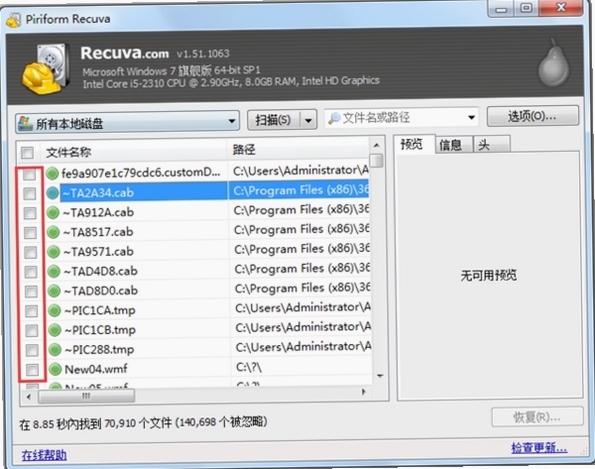The width and height of the screenshot is (595, 469).
Task: Click the green status dot for fe9a907e1c79cdc6 file
Action: 52,173
